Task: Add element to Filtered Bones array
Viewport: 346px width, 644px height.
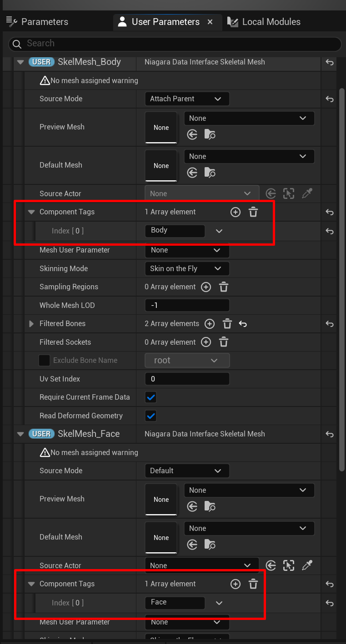Action: (x=209, y=324)
